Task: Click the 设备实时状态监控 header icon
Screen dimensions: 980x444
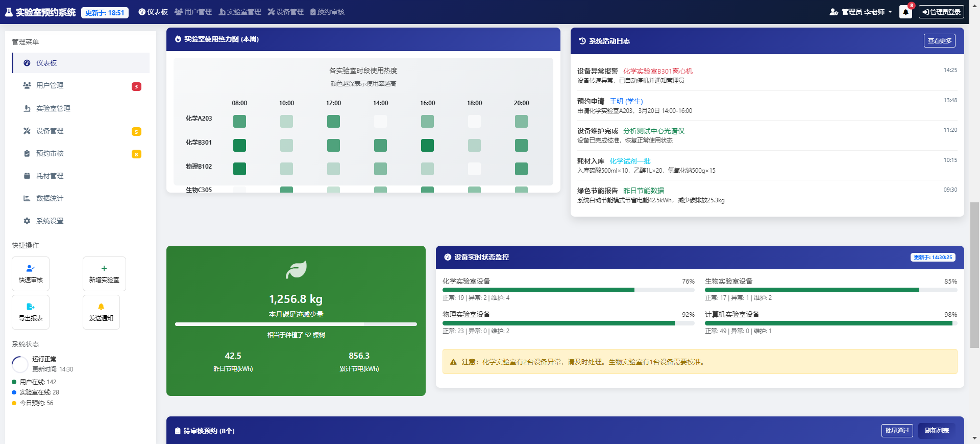Action: 448,257
